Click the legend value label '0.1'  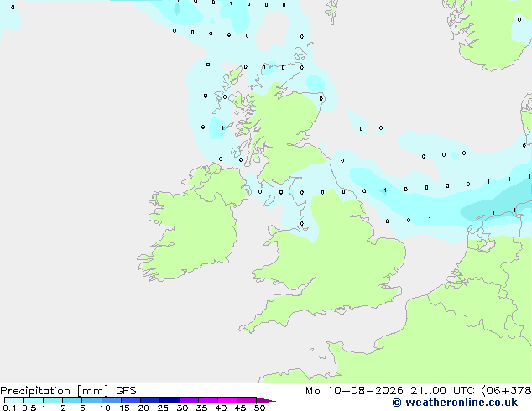(x=9, y=408)
